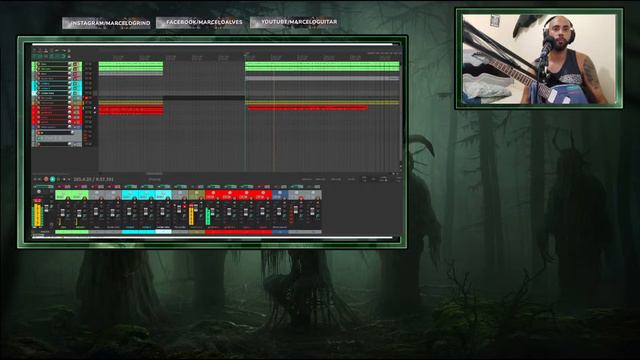Click the Undo toolbar icon
640x360 pixels.
coord(57,50)
